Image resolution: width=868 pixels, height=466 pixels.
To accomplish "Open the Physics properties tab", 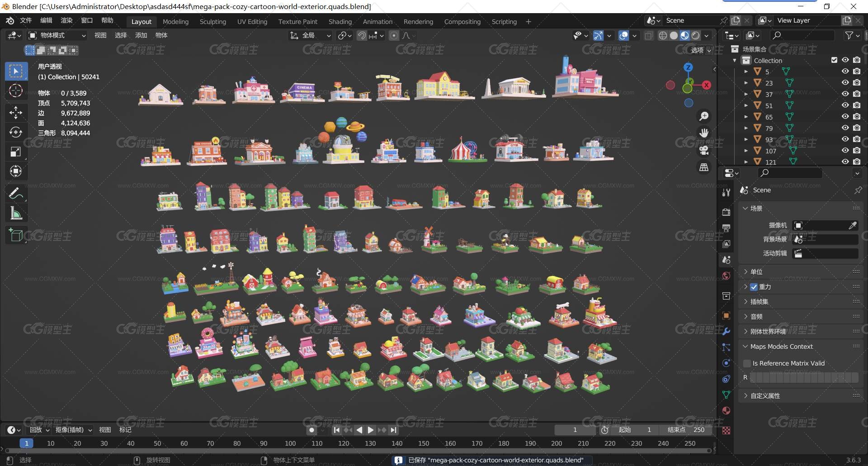I will click(726, 363).
